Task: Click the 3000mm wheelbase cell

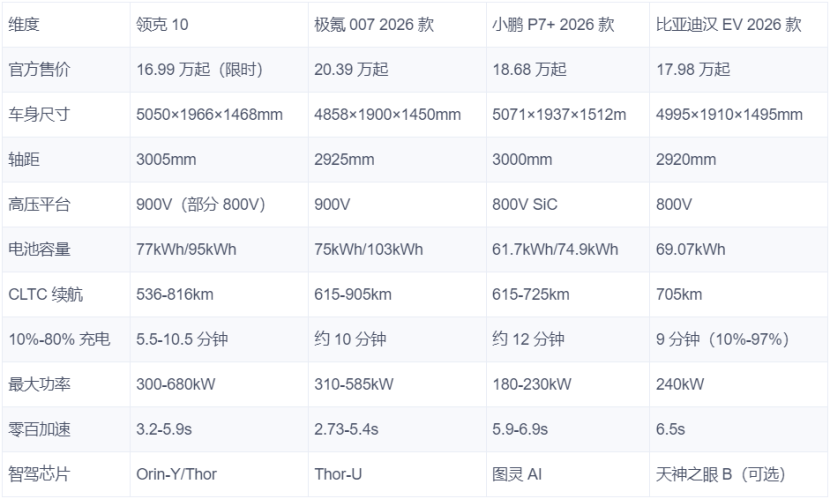Action: tap(568, 159)
